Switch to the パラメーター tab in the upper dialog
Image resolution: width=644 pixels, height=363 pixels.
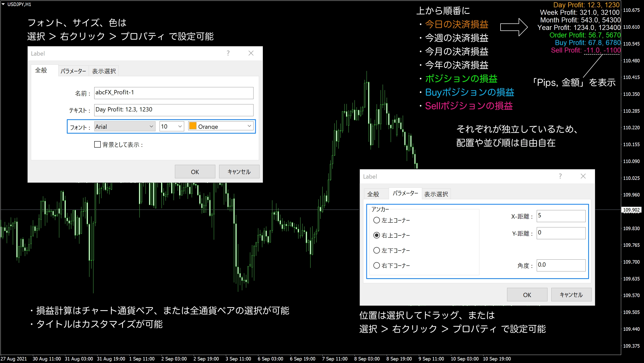point(73,71)
